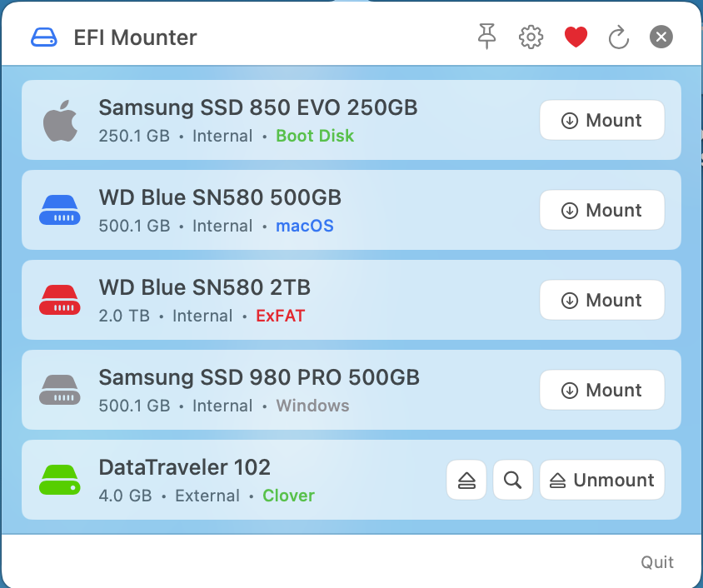Close the EFI Mounter popup
Viewport: 703px width, 588px height.
661,37
